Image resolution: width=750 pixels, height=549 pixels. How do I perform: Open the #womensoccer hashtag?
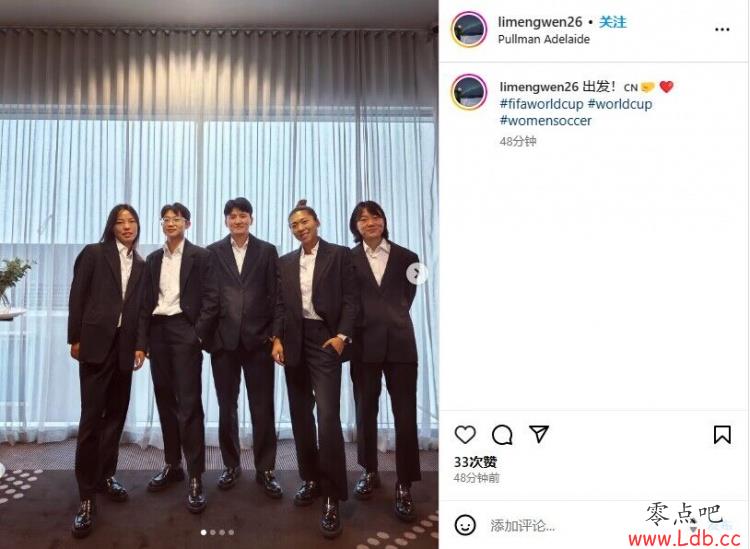click(545, 121)
